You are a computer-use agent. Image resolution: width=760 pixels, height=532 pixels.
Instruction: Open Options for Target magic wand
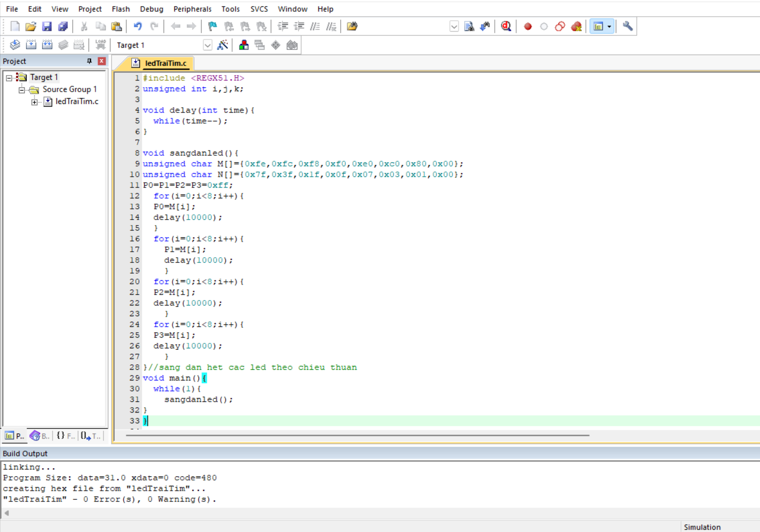[x=222, y=45]
